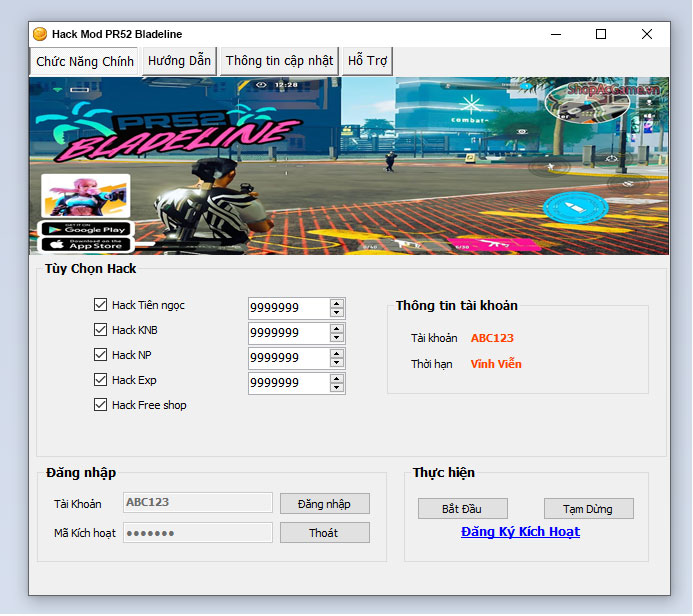This screenshot has width=693, height=616.
Task: Click the Mã Kích hoạt password field
Action: pyautogui.click(x=198, y=533)
